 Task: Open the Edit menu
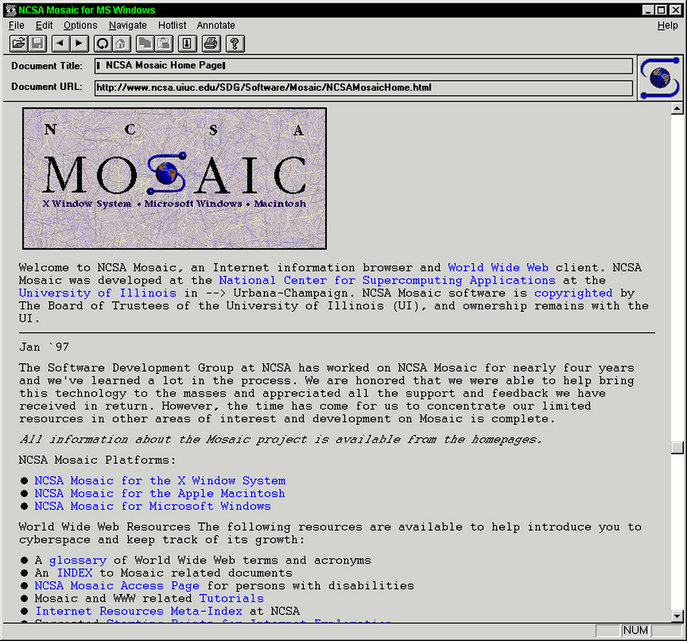click(44, 25)
